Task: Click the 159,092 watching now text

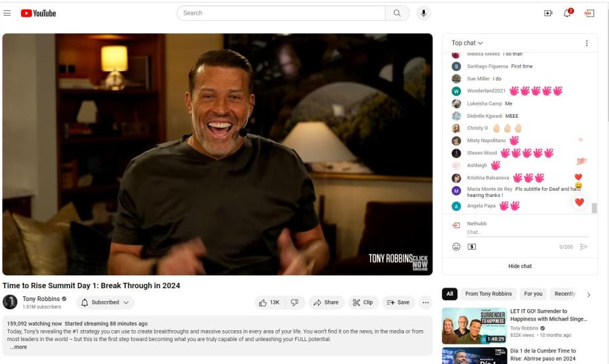Action: coord(35,323)
